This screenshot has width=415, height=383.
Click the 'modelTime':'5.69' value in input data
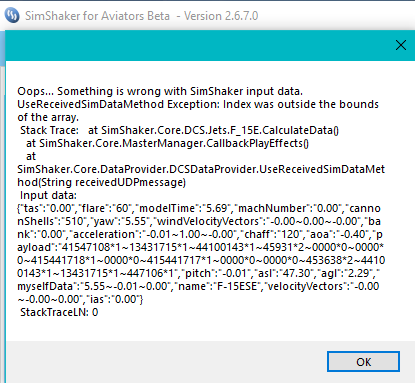[182, 208]
